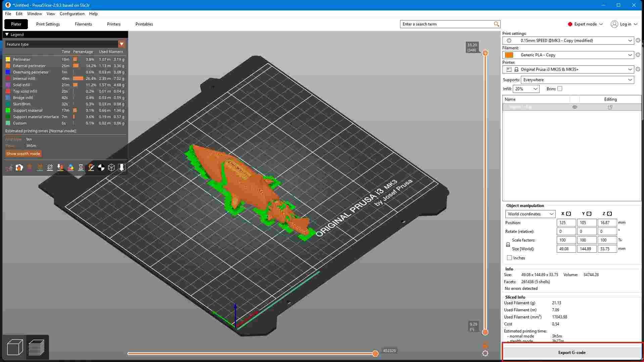Click Show stealth mode button
644x362 pixels.
[x=23, y=154]
